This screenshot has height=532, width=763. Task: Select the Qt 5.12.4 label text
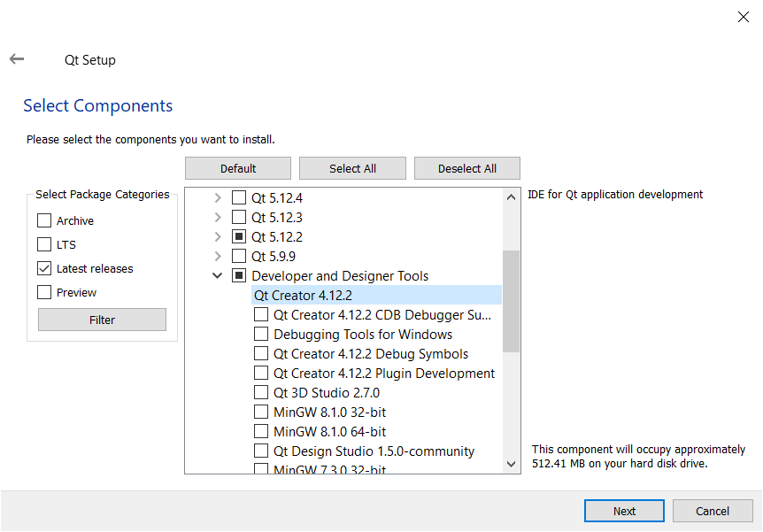coord(277,198)
